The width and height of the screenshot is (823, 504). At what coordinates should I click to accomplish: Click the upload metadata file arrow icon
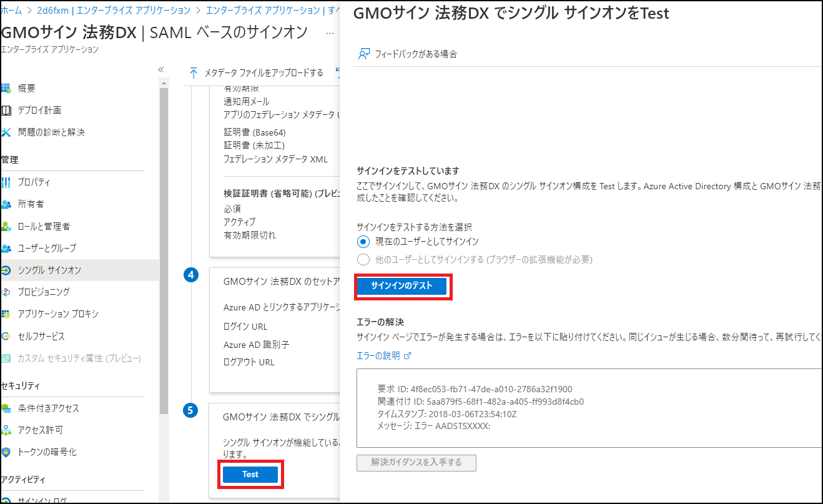[x=194, y=73]
